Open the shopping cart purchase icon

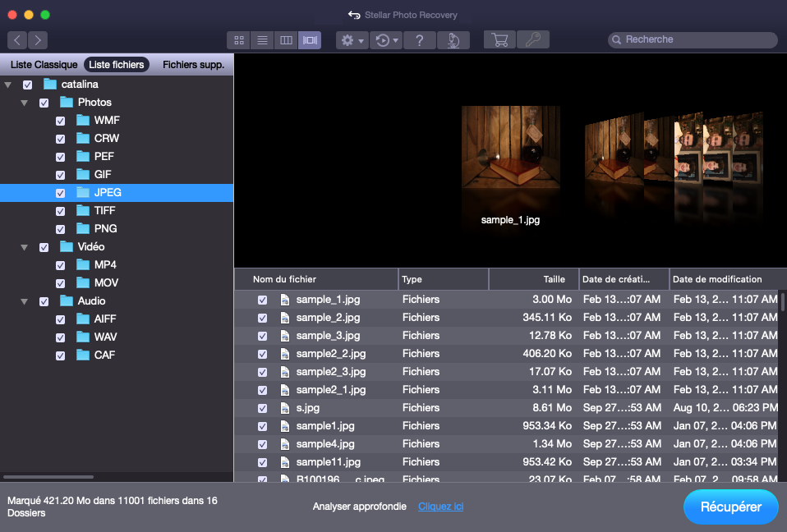tap(499, 39)
